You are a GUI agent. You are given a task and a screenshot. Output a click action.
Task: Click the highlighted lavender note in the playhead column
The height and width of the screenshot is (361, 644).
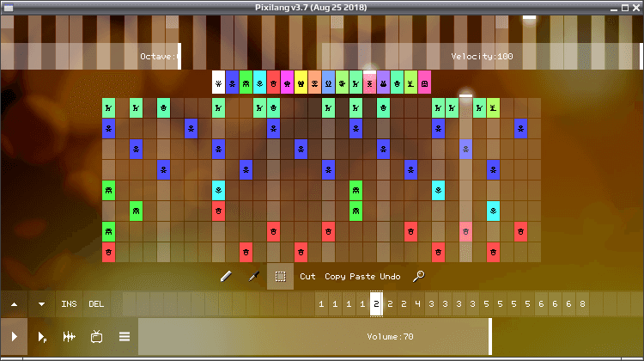pos(465,150)
